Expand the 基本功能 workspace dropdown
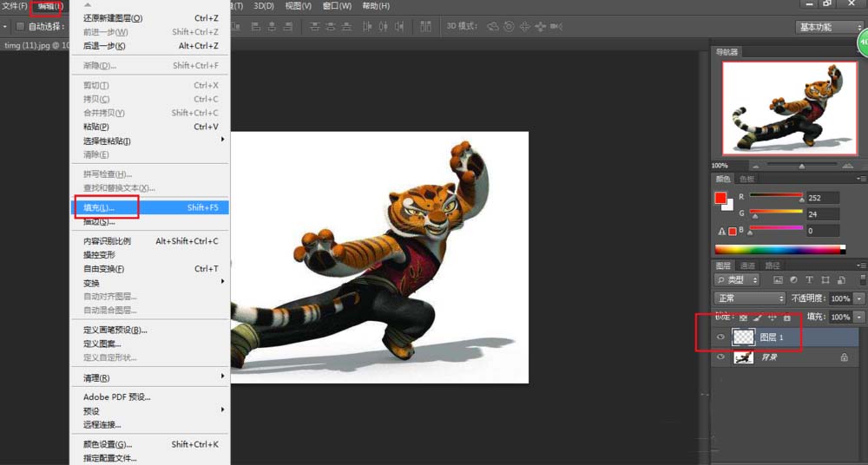The height and width of the screenshot is (465, 868). tap(826, 27)
